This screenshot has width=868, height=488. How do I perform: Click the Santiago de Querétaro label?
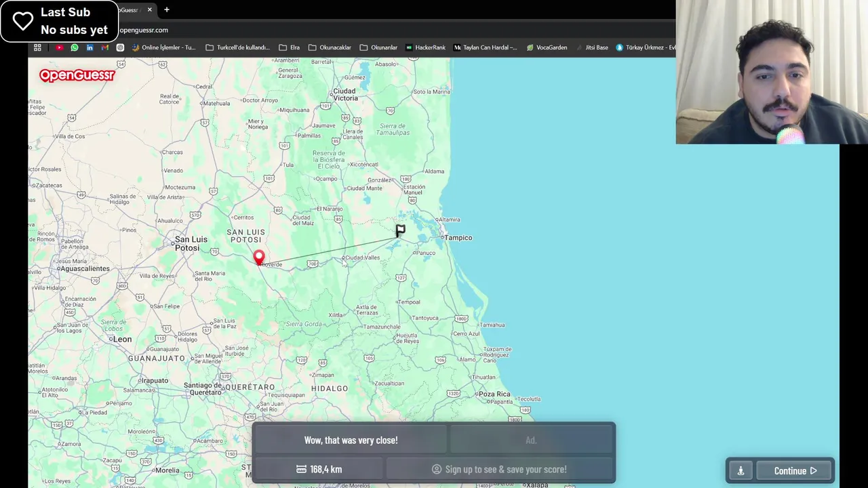[203, 389]
